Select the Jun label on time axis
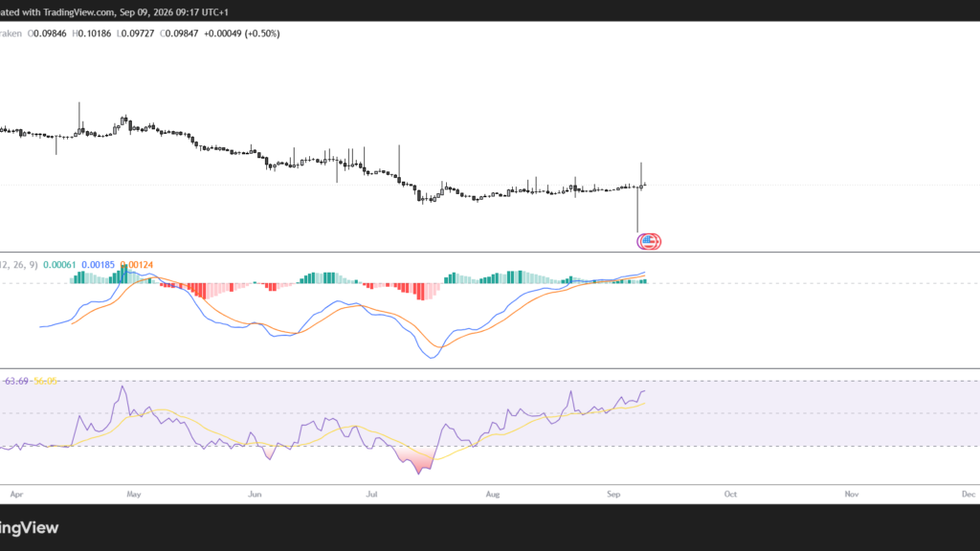 [255, 495]
